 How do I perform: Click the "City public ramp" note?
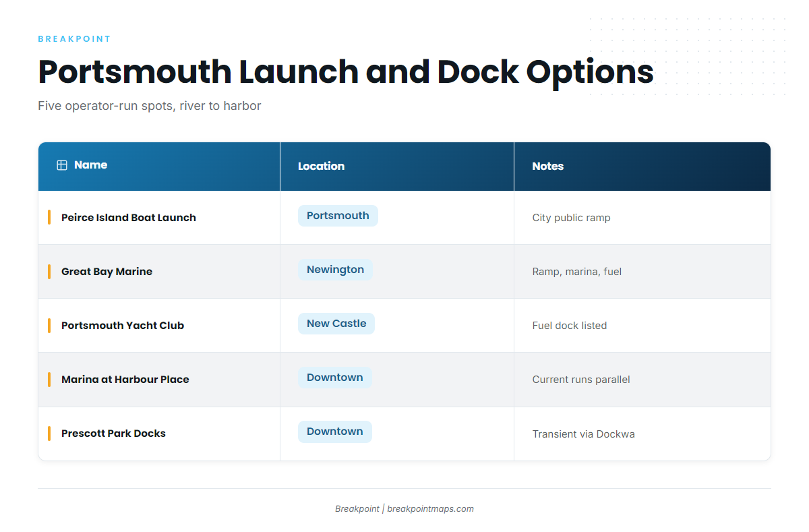(572, 218)
